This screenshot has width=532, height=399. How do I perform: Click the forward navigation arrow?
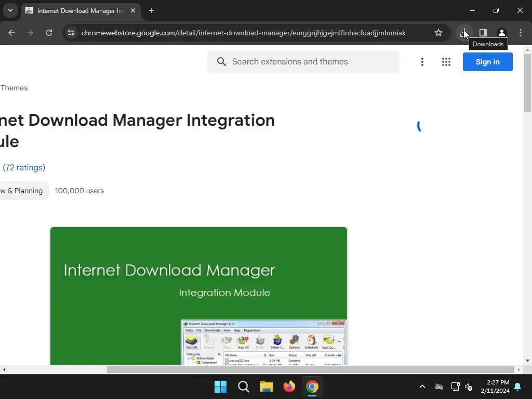tap(30, 33)
